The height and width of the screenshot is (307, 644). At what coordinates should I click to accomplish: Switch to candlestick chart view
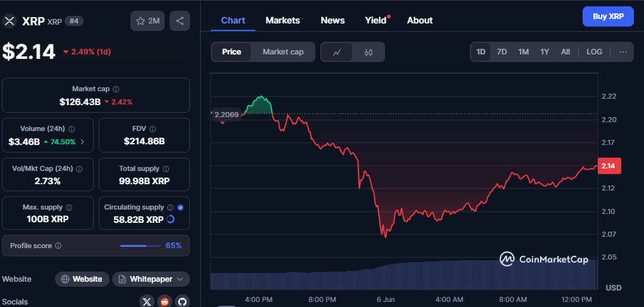point(369,52)
